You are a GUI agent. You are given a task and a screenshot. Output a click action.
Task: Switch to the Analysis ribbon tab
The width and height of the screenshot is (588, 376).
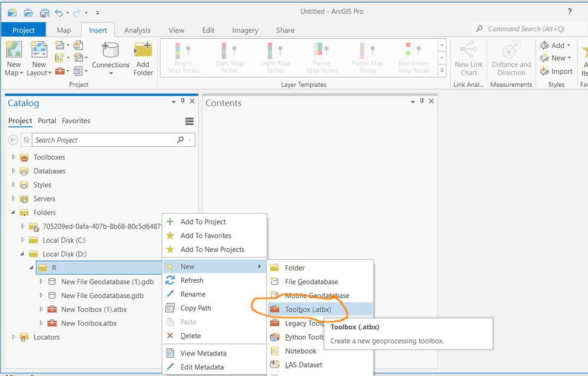click(137, 31)
